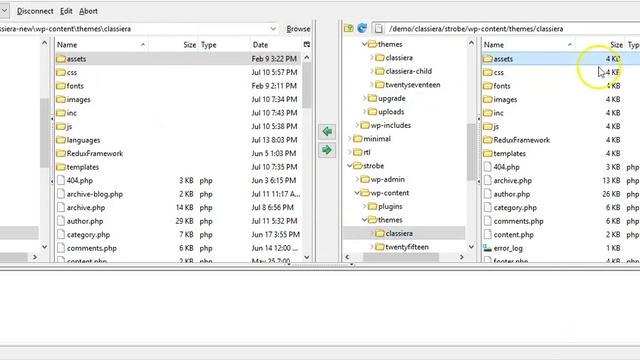640x360 pixels.
Task: Expand the classiera-child tree node
Action: click(x=372, y=71)
